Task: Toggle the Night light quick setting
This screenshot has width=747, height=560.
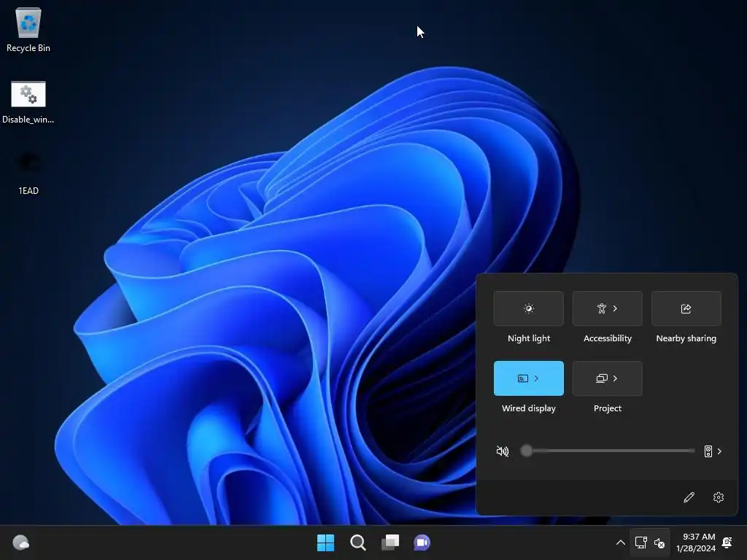Action: point(528,308)
